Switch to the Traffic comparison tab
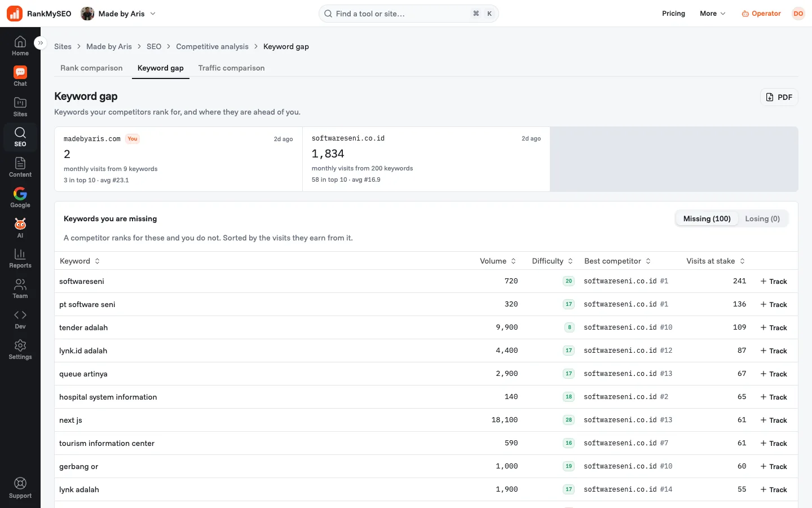812x508 pixels. tap(231, 68)
